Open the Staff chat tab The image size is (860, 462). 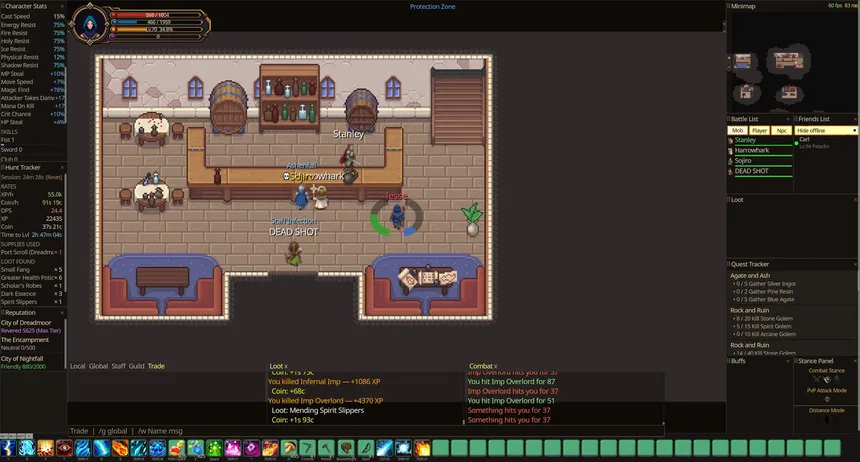(118, 366)
